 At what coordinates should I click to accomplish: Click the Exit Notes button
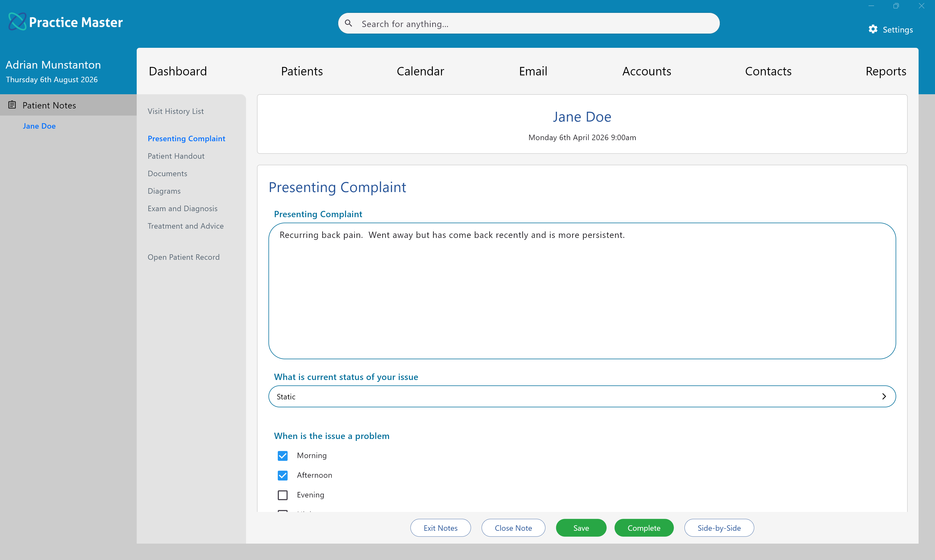[x=440, y=527]
